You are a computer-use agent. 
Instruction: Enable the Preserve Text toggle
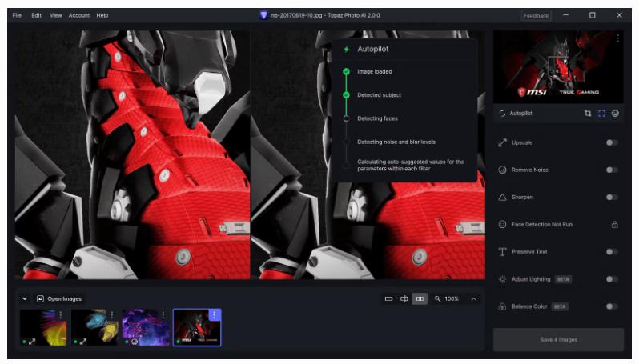612,251
